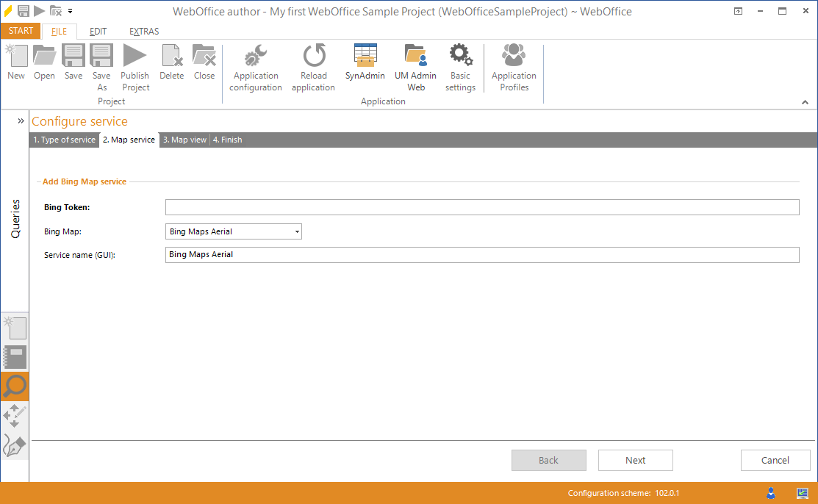Click the pen tool at the sidebar bottom

(15, 446)
